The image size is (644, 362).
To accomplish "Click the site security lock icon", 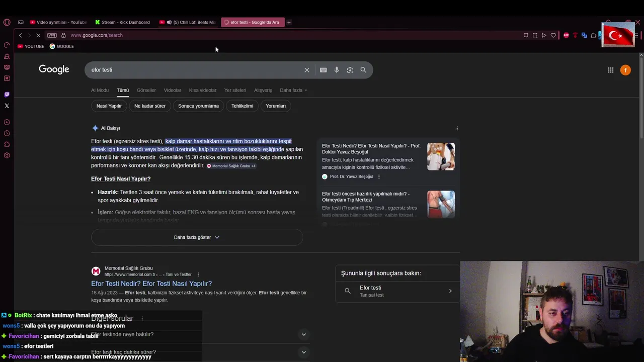I will tap(63, 35).
